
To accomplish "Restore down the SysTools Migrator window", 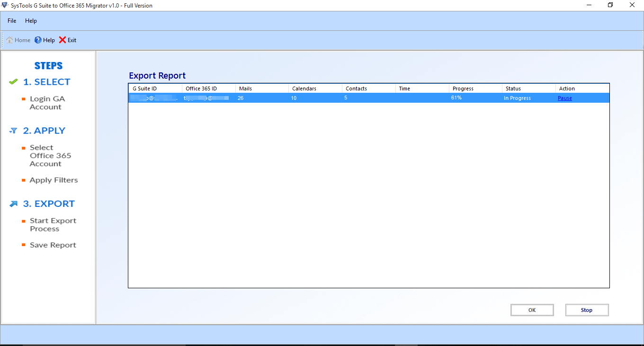I will (x=610, y=5).
